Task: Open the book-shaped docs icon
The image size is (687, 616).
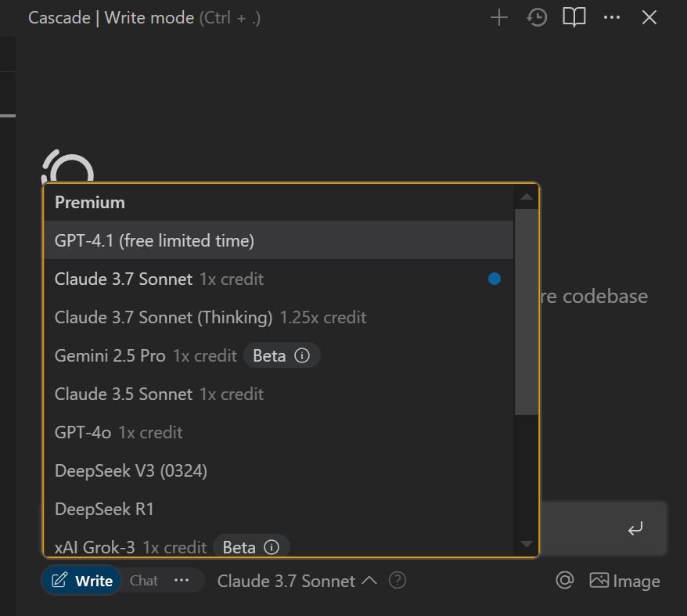Action: point(574,17)
